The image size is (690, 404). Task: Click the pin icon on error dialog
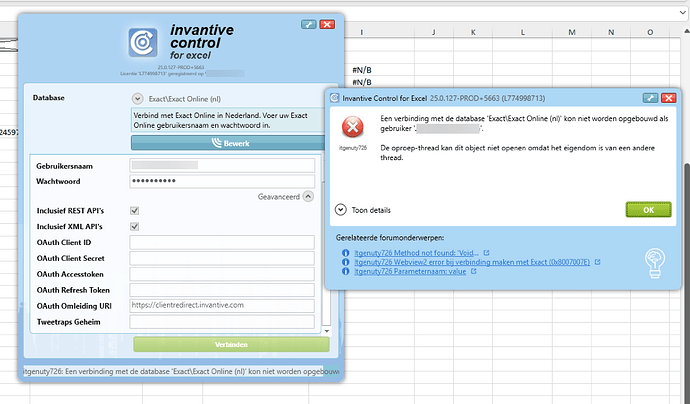[649, 98]
